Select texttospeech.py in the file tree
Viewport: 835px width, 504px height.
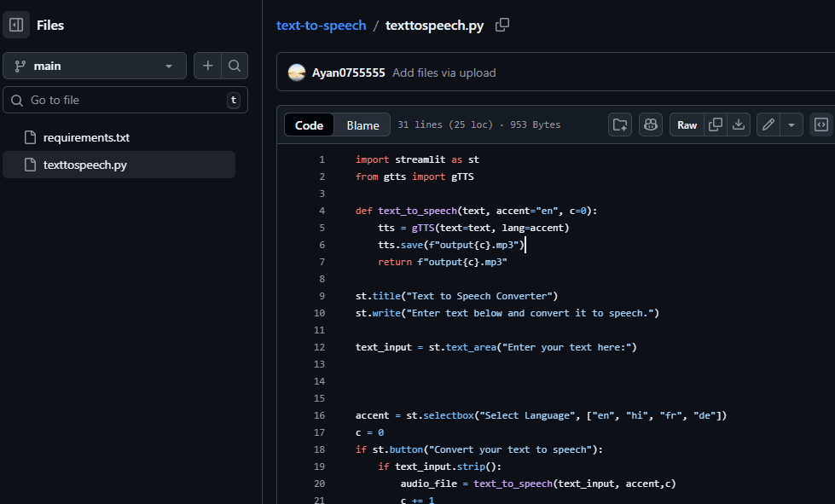tap(84, 165)
